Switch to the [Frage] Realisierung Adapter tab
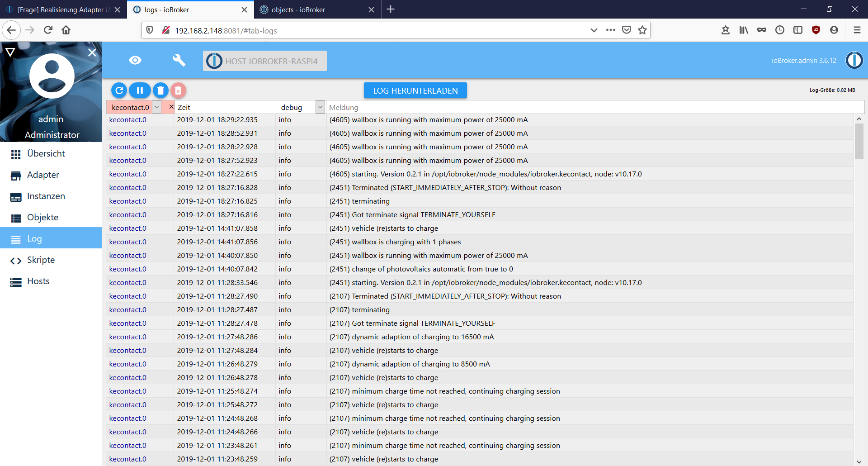 pos(63,10)
